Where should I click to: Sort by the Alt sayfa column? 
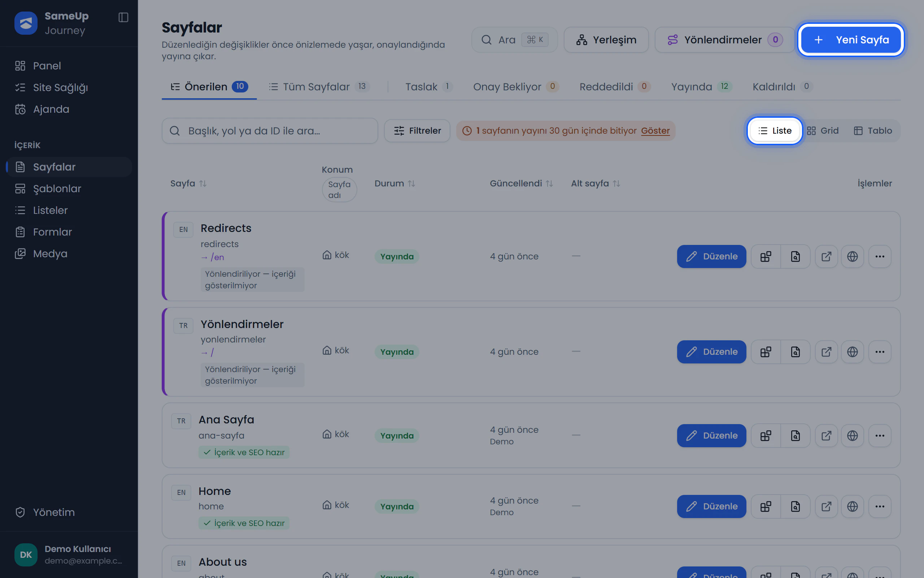tap(595, 184)
